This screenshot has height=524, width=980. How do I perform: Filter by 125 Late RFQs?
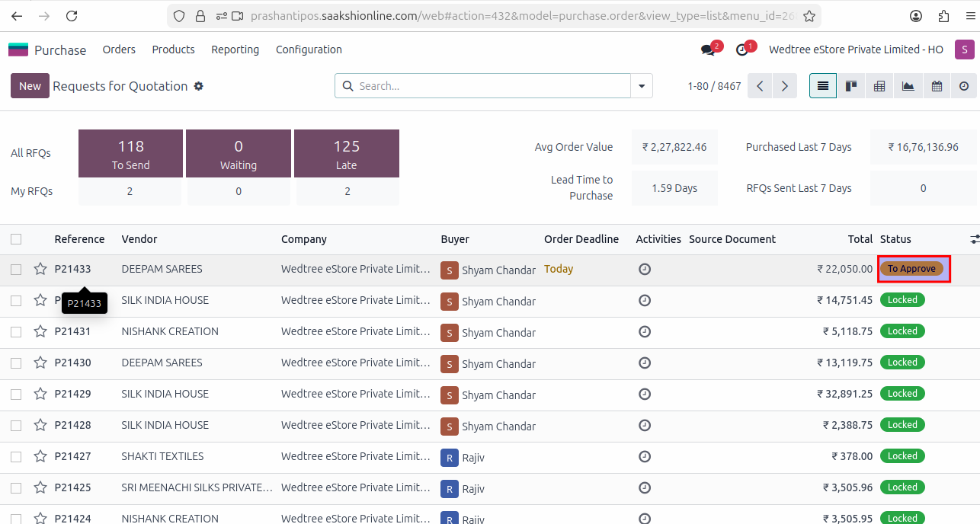click(x=347, y=153)
